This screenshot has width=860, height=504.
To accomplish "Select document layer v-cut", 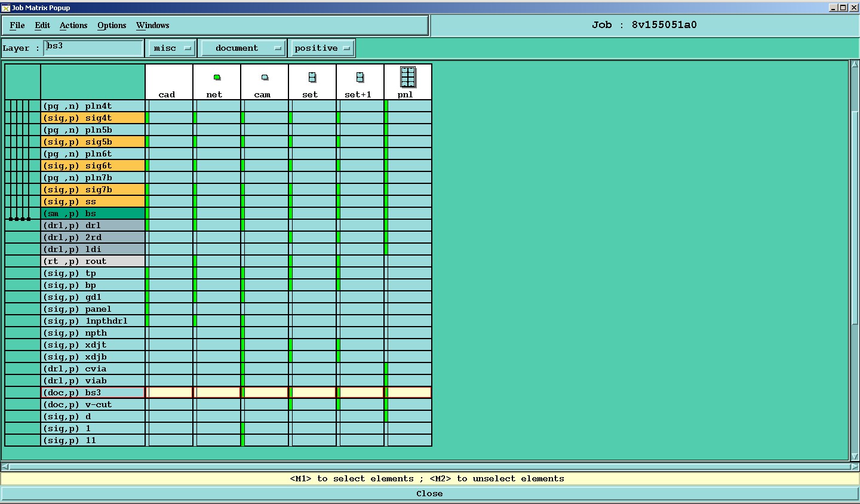I will [93, 404].
